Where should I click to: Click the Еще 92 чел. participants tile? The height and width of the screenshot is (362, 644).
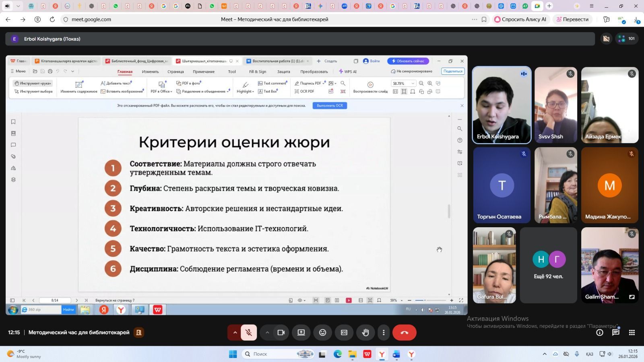tap(548, 265)
